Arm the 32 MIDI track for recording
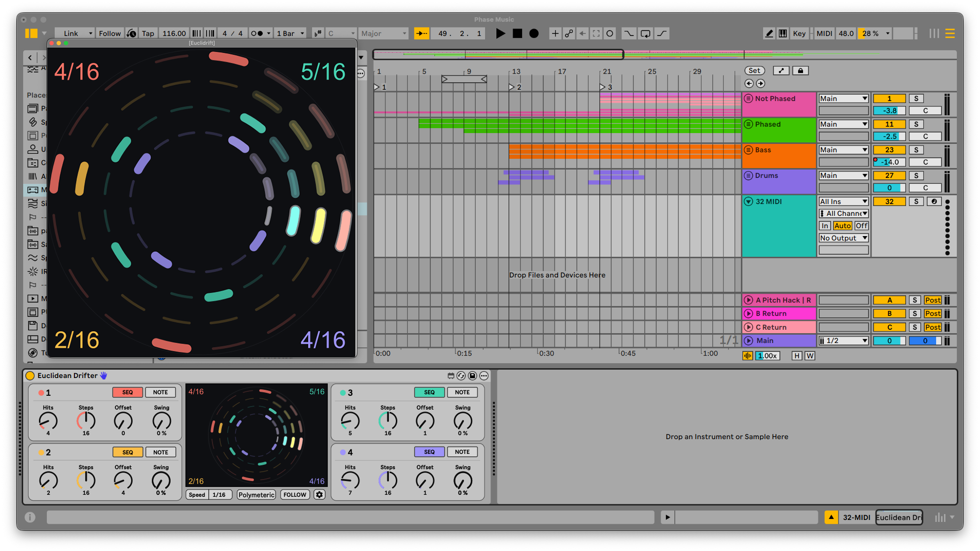 pos(934,202)
